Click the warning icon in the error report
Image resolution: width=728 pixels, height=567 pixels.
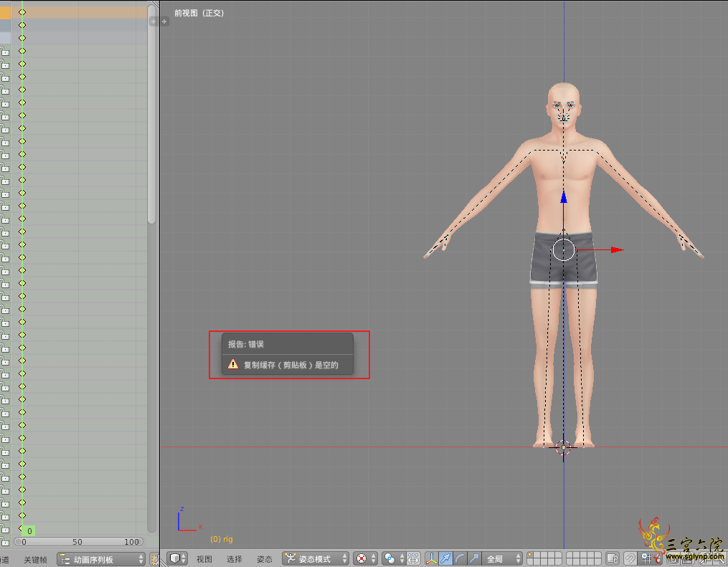[233, 364]
